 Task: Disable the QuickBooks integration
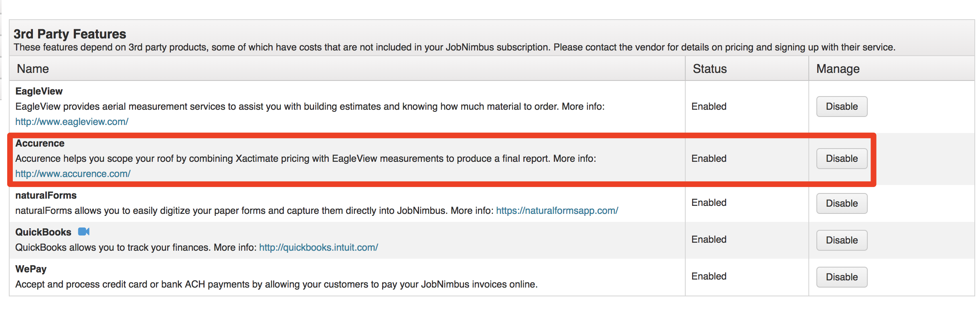click(x=842, y=240)
